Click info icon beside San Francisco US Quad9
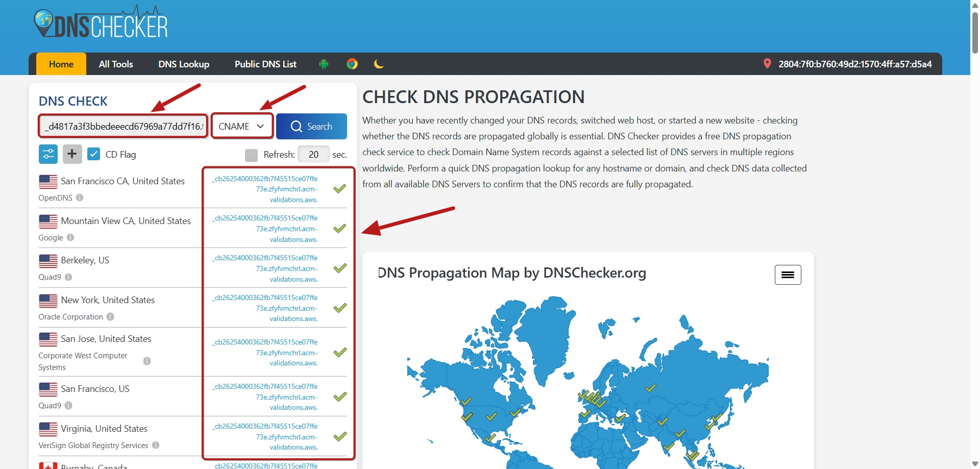Image resolution: width=980 pixels, height=469 pixels. click(x=68, y=406)
